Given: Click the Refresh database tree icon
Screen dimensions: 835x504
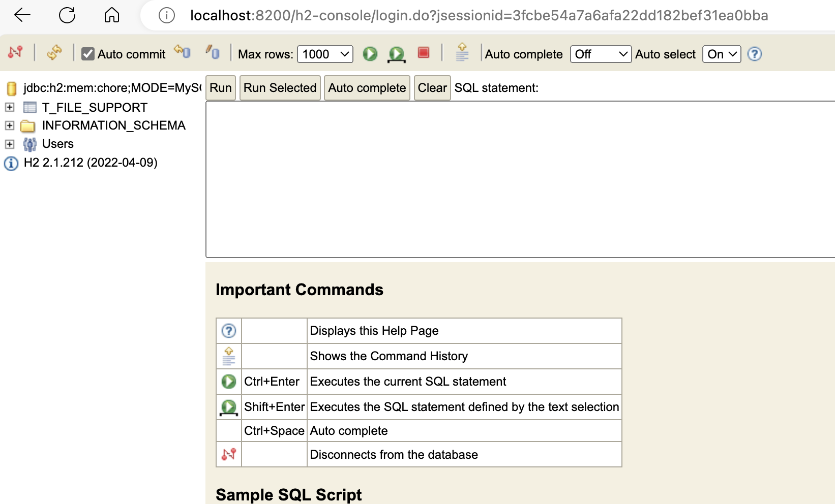Looking at the screenshot, I should click(54, 53).
